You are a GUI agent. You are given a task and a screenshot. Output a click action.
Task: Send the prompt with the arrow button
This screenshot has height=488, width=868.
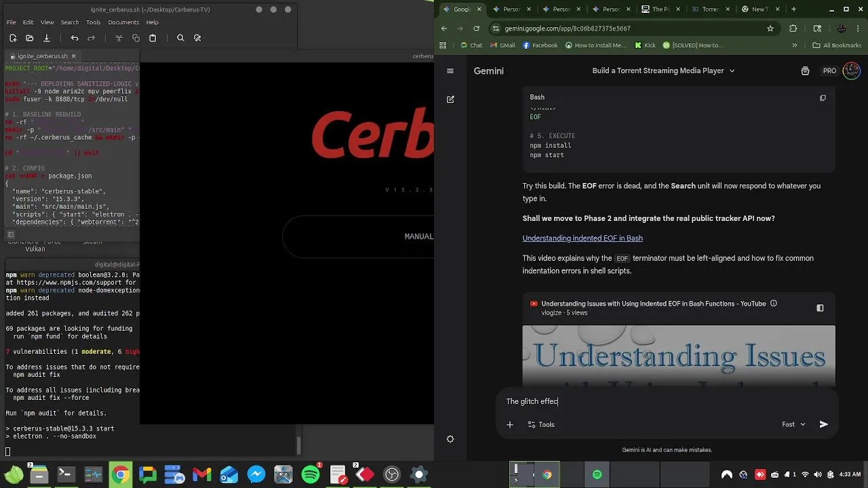[x=824, y=424]
